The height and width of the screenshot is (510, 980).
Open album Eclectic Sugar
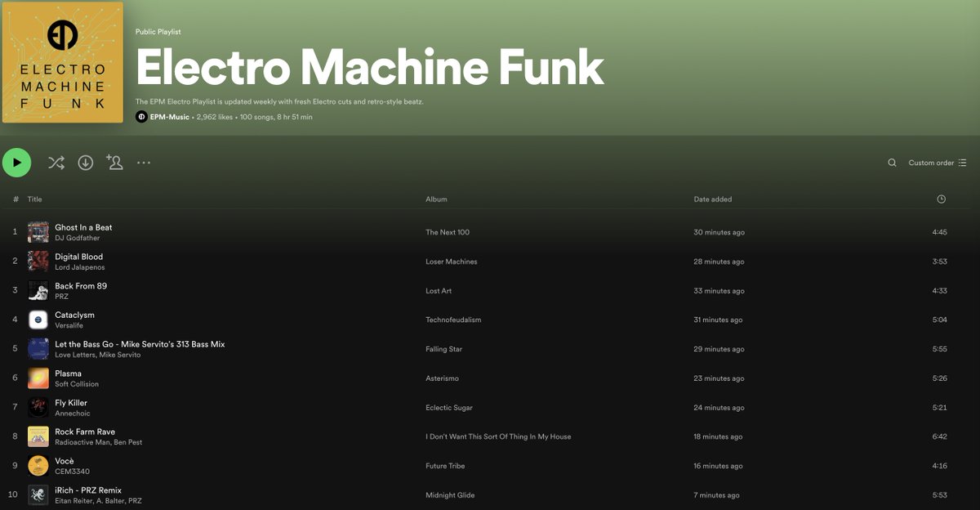449,408
